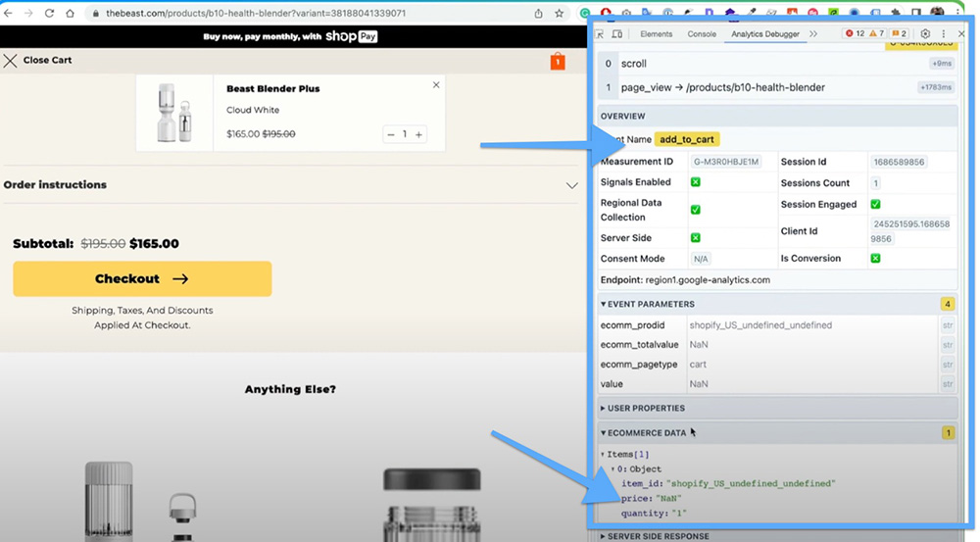Toggle the DevTools device toolbar icon
Screen dimensions: 980x542
click(616, 33)
